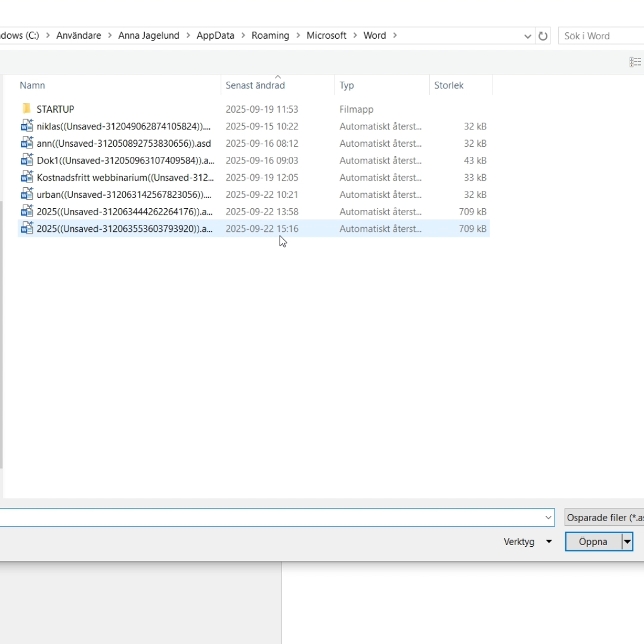Click the Word file icon for the Dok1 file
Viewport: 644px width, 644px height.
pos(27,160)
